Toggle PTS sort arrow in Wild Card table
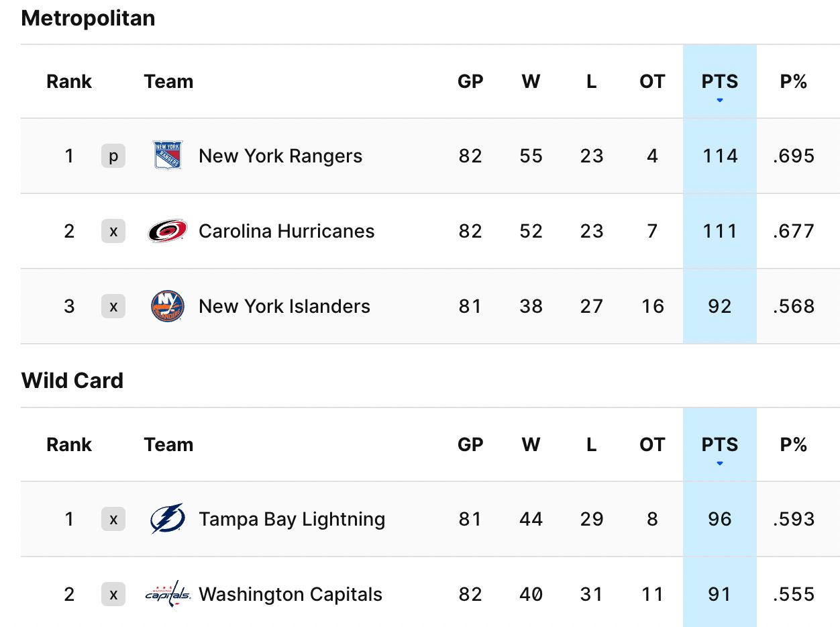 [720, 463]
